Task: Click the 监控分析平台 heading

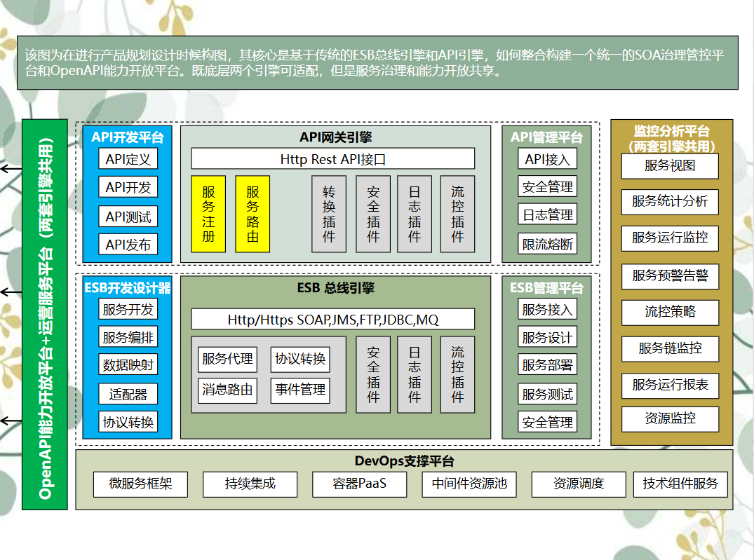Action: pos(672,139)
